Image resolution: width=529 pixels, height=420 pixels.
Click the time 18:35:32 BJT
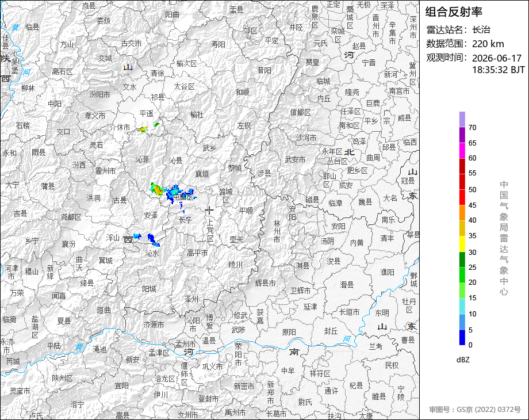click(x=499, y=70)
